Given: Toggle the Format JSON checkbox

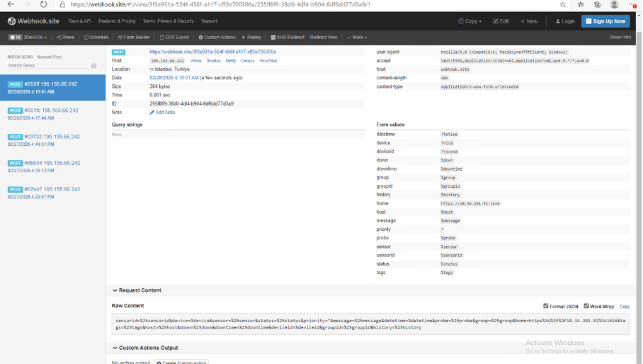Looking at the screenshot, I should (545, 306).
